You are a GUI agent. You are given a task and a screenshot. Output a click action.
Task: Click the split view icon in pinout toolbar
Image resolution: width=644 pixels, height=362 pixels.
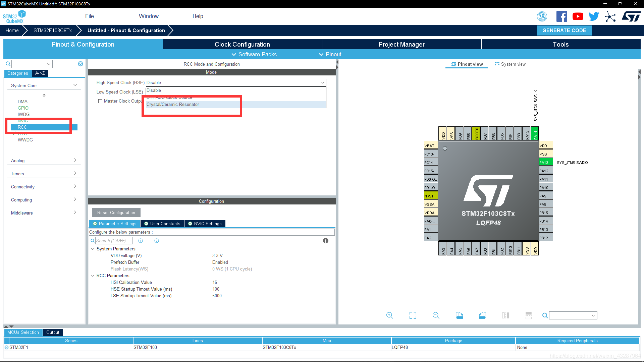[505, 315]
